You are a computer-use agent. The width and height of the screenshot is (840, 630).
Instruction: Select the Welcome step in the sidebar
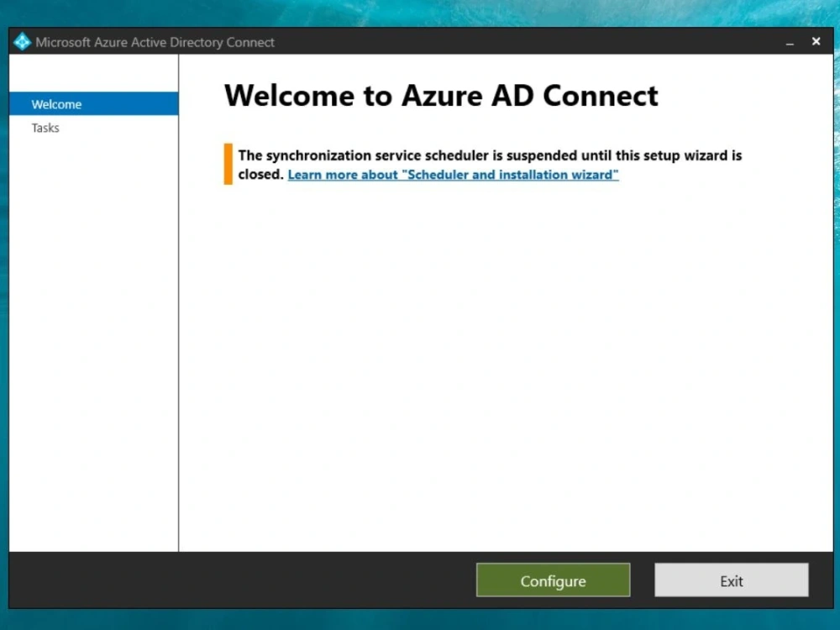[94, 104]
